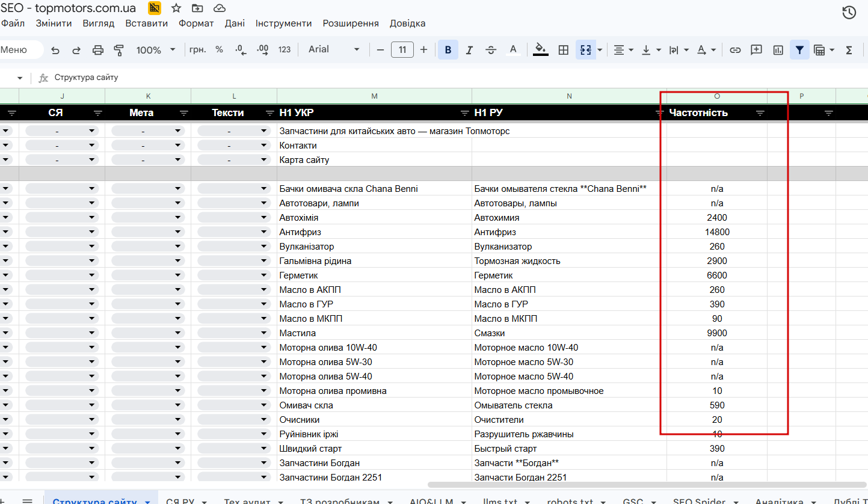
Task: Open the Arial font dropdown
Action: tap(334, 49)
